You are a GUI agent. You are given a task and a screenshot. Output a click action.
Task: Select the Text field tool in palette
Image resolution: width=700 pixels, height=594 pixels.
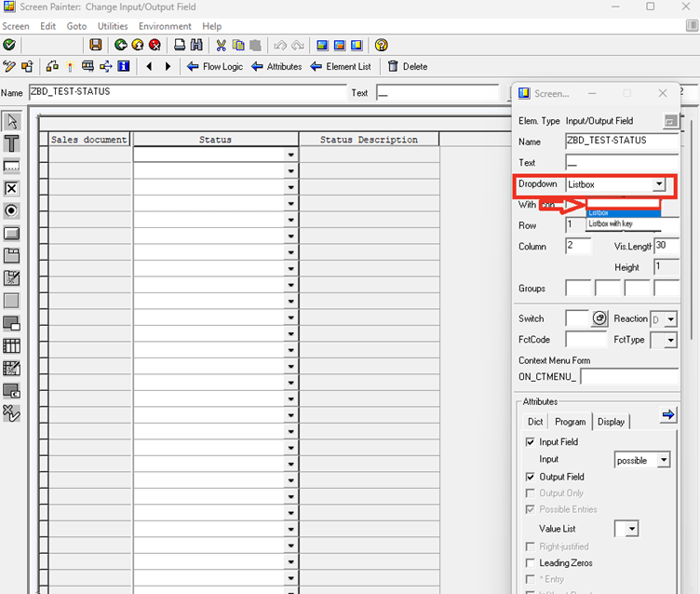tap(11, 143)
